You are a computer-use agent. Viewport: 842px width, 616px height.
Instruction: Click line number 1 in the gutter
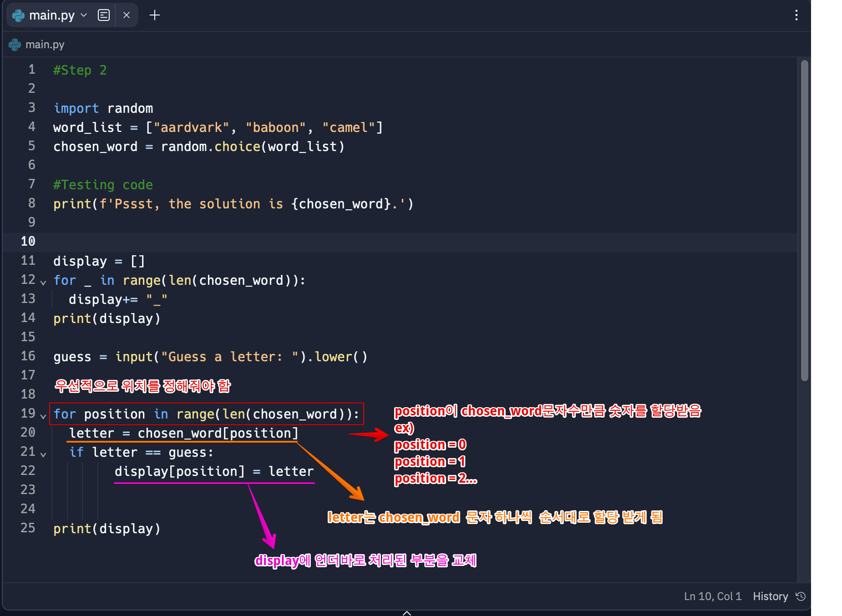pos(32,70)
